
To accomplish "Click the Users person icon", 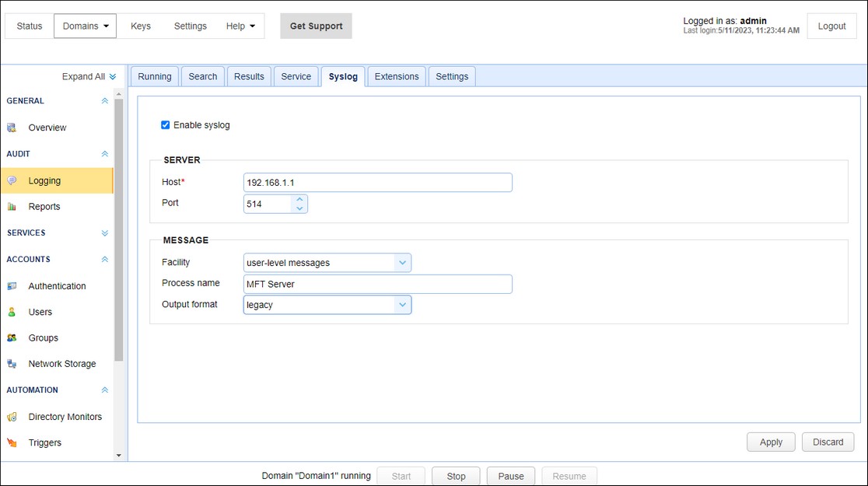I will click(x=12, y=312).
